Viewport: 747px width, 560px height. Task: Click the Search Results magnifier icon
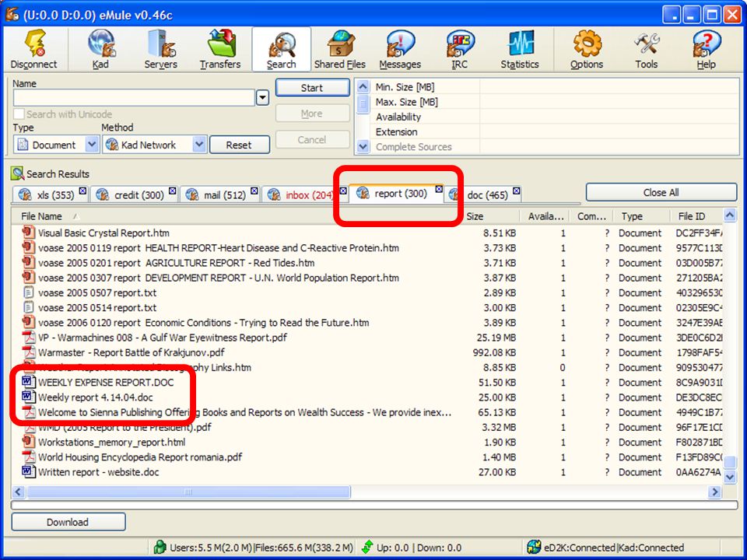[18, 173]
